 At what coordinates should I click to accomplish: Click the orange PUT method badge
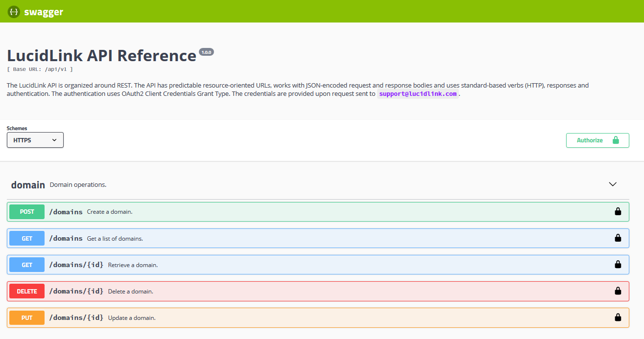27,317
